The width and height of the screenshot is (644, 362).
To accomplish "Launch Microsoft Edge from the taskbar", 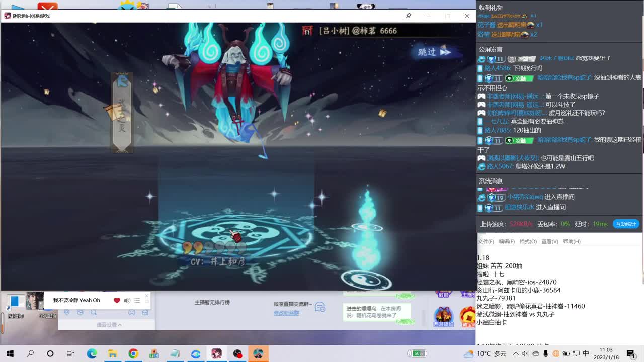I will [x=92, y=353].
